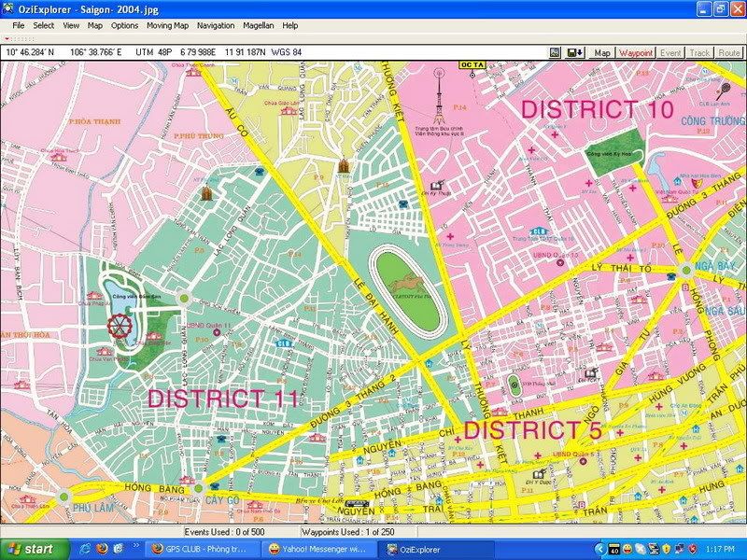Expand hidden system tray icons arrow

click(x=600, y=550)
